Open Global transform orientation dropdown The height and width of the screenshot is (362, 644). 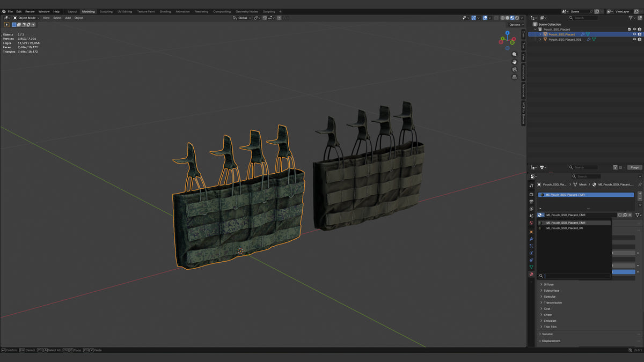(x=243, y=18)
